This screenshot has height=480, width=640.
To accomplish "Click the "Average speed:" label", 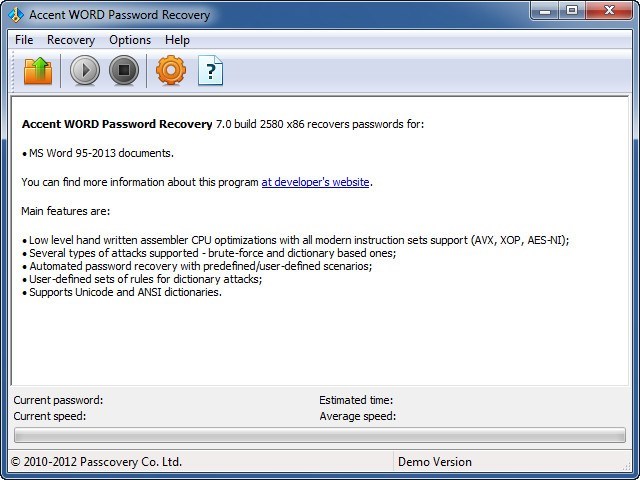I will pos(358,416).
